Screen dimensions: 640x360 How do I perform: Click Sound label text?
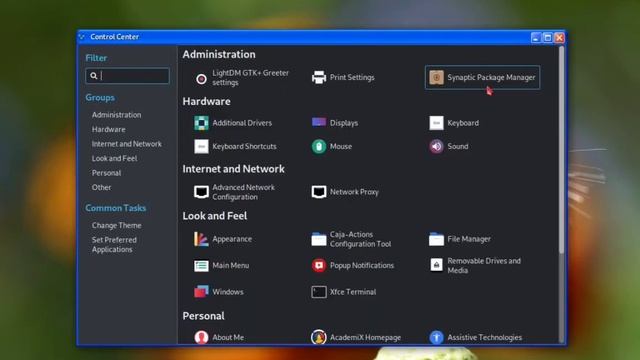click(x=458, y=146)
